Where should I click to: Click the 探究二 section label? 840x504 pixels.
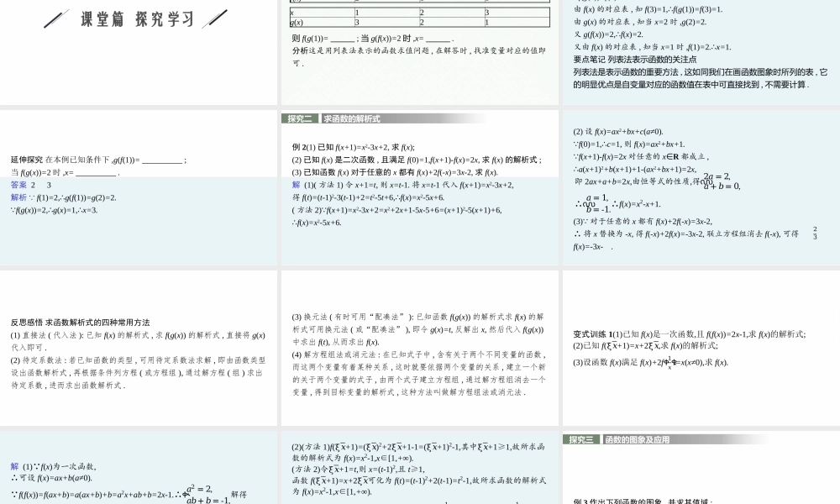[300, 119]
